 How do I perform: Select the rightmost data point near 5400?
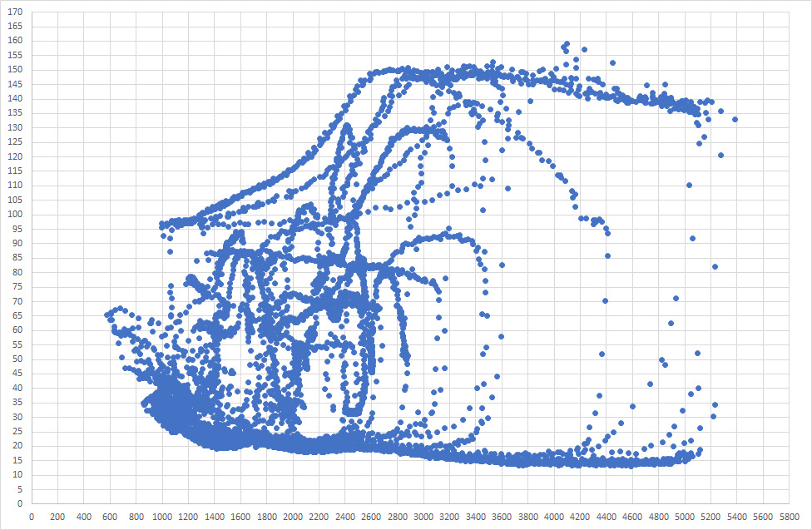[735, 120]
